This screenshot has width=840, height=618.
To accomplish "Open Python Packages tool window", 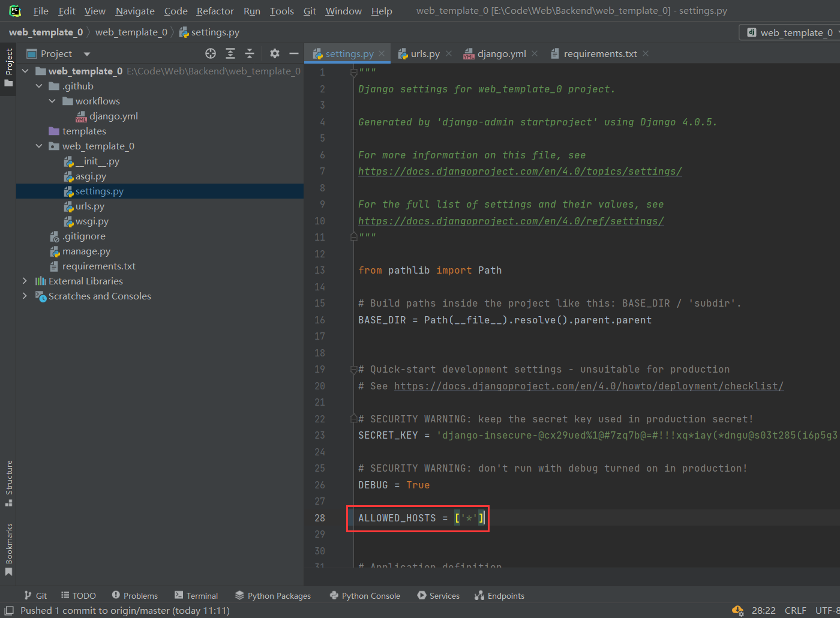I will click(273, 596).
